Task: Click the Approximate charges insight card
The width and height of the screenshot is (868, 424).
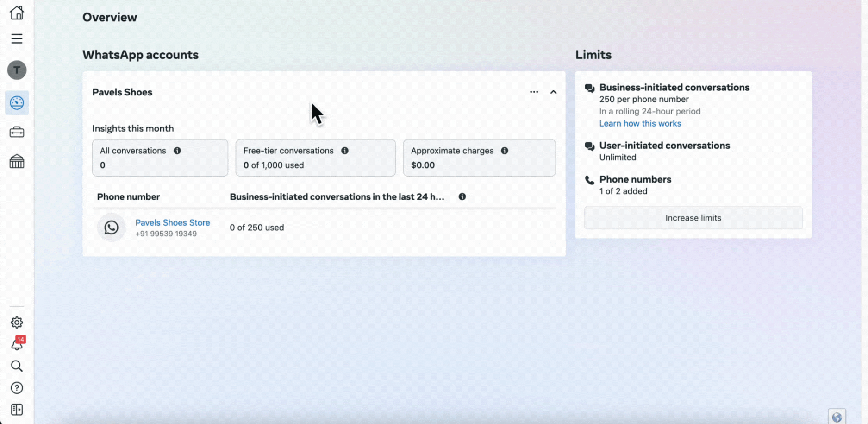Action: point(479,158)
